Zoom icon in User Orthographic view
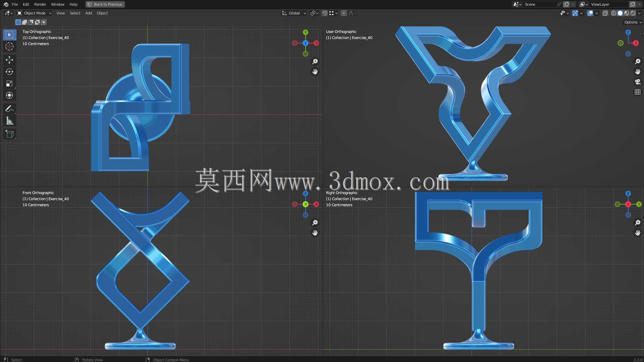Image resolution: width=644 pixels, height=362 pixels. pos(638,62)
